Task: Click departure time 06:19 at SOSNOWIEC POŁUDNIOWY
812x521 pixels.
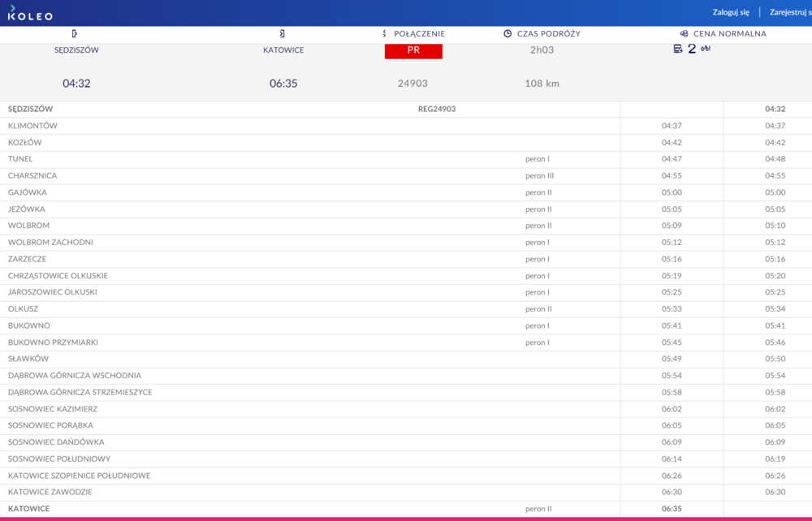Action: 775,459
